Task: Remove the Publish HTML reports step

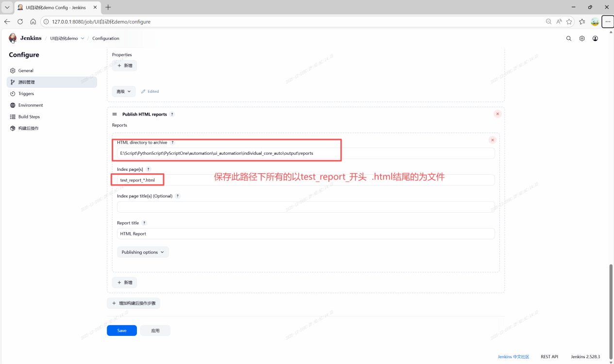Action: [x=498, y=114]
